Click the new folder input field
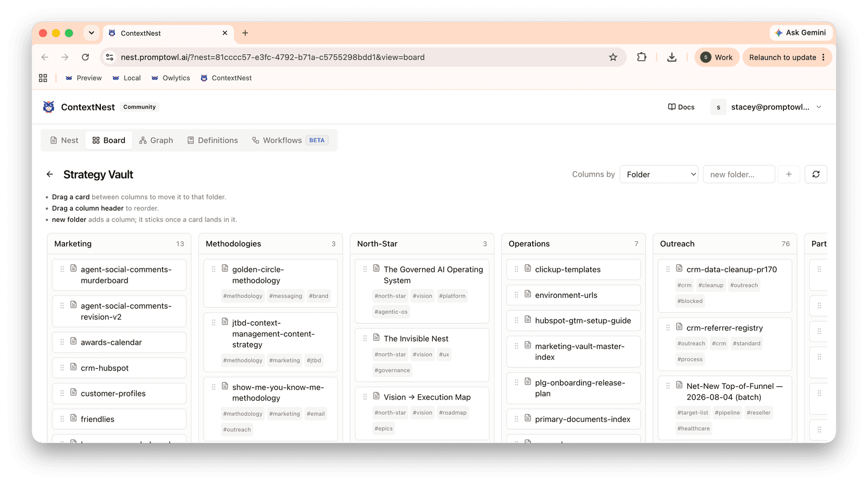868x485 pixels. (739, 174)
